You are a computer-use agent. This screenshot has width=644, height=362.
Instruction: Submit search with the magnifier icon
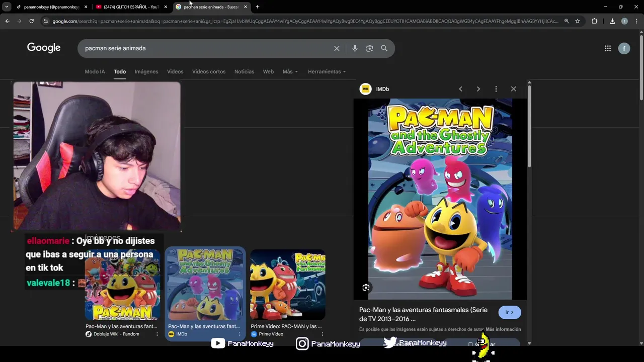[x=384, y=48]
